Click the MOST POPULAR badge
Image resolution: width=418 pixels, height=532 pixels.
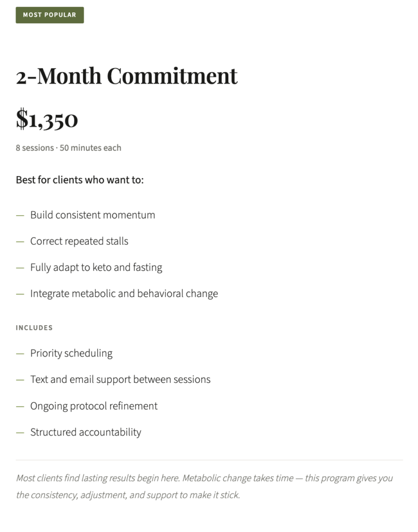pos(49,15)
